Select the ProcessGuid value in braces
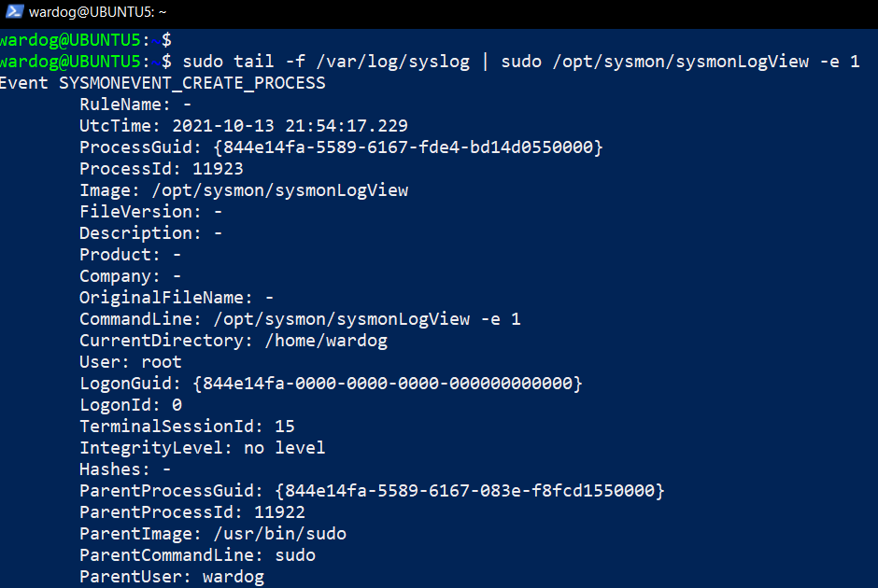The image size is (878, 588). click(408, 147)
